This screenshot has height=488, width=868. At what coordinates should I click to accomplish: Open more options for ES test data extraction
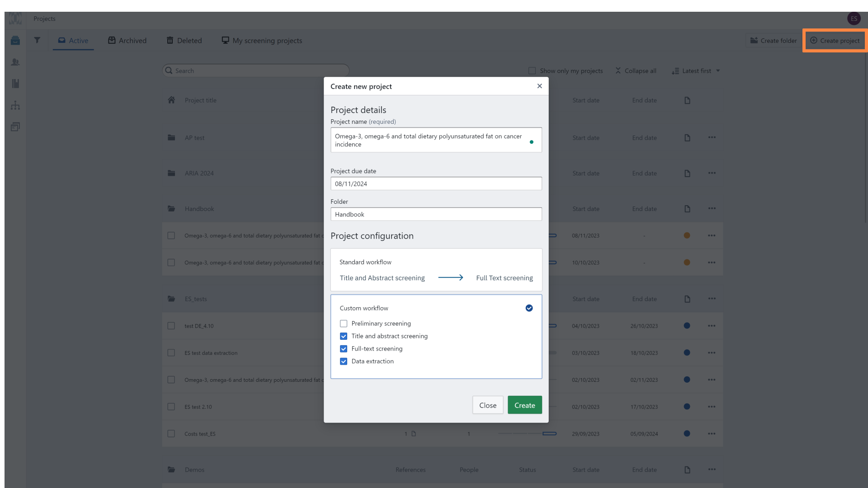tap(712, 353)
